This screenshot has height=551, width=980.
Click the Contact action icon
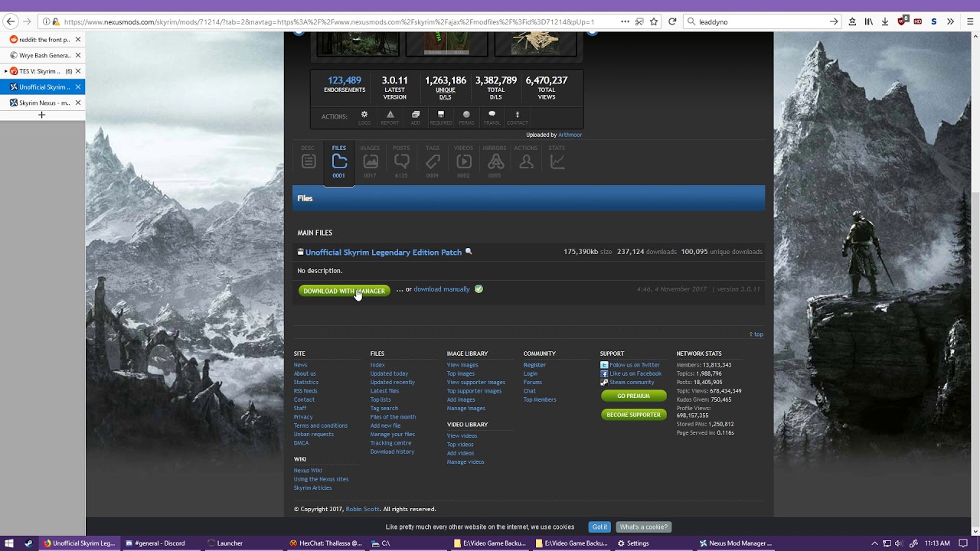[x=517, y=117]
